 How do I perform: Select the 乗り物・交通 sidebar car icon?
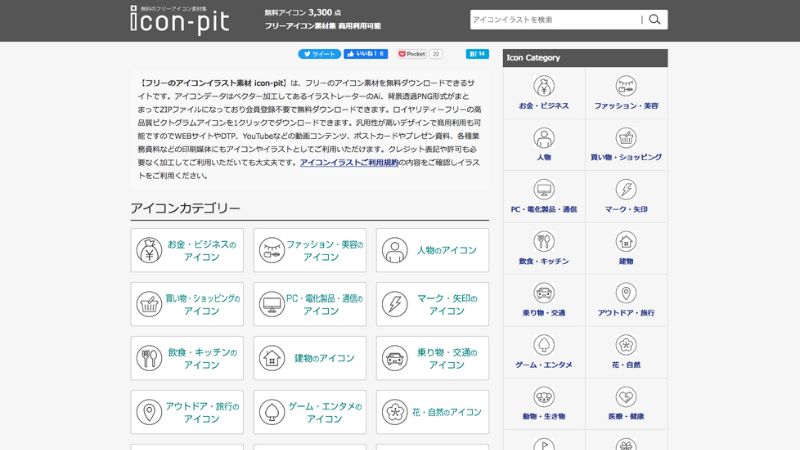pos(544,294)
